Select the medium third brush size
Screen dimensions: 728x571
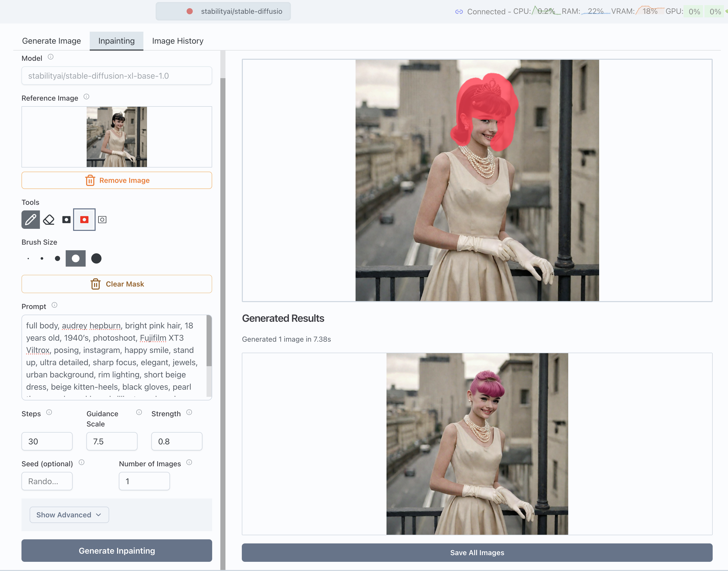[58, 258]
